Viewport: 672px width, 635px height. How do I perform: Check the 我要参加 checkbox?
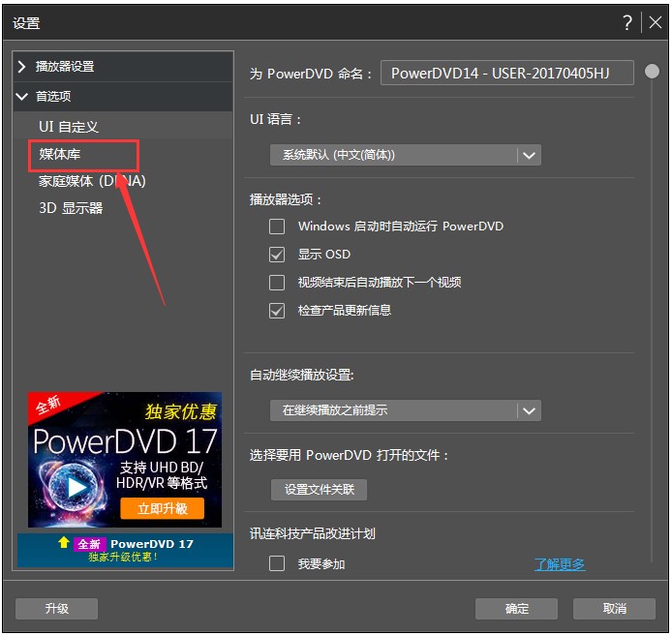tap(277, 563)
